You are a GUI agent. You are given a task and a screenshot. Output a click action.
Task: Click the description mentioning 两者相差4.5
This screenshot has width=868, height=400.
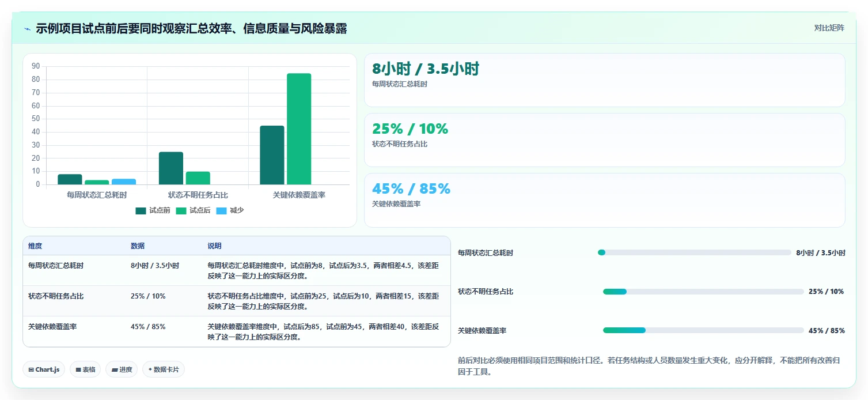coord(323,270)
